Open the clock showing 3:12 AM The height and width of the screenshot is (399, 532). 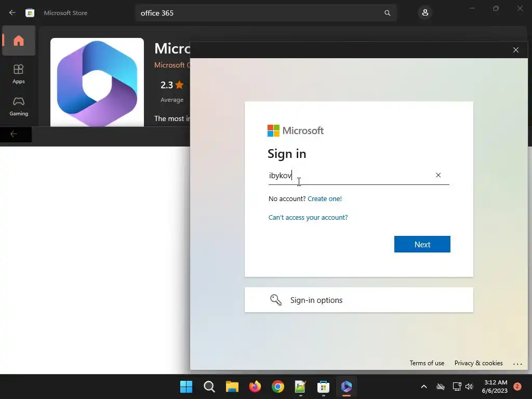495,387
